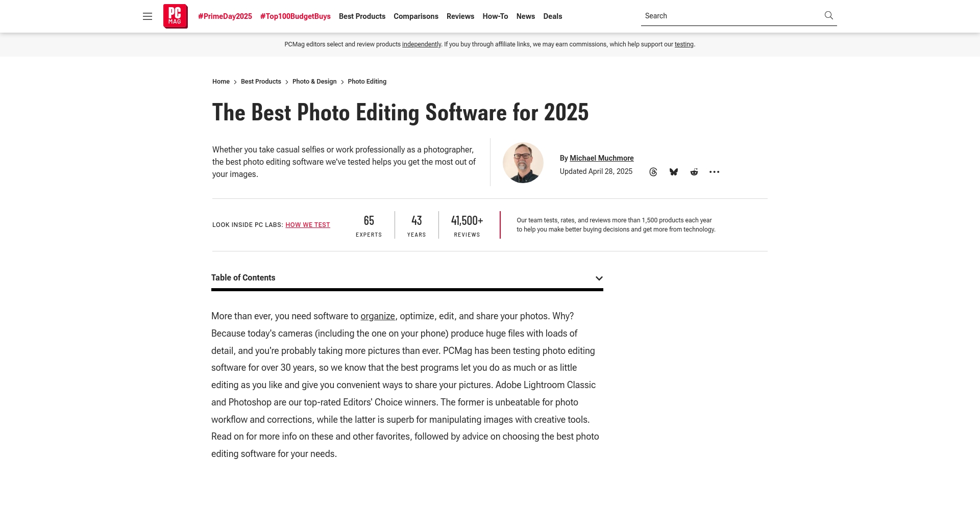This screenshot has height=510, width=980.
Task: Open Best Products menu
Action: 362,16
